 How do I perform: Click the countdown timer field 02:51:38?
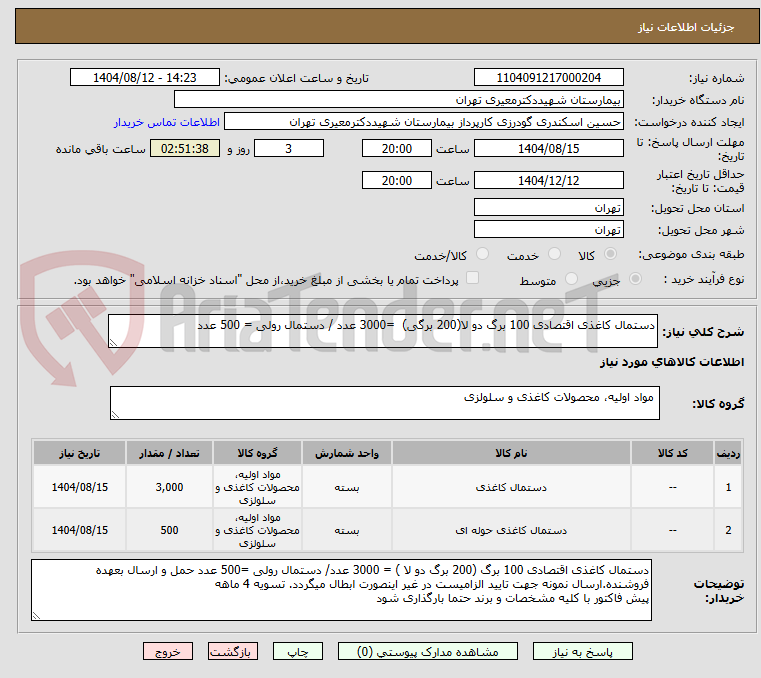185,148
